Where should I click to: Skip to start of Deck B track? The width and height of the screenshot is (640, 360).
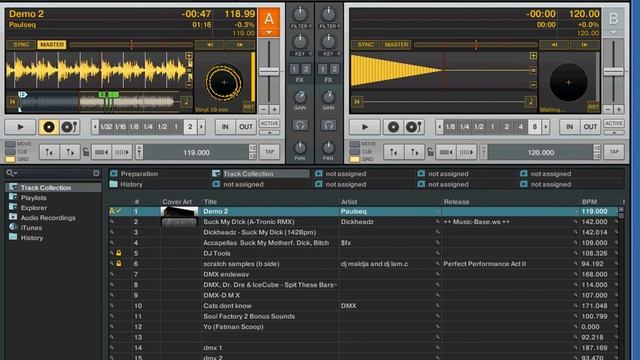[357, 102]
